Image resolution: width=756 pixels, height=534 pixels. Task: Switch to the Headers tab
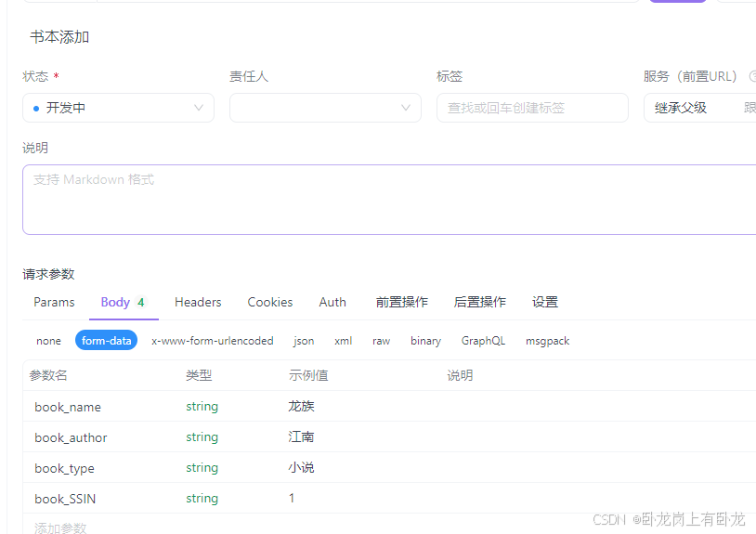[x=198, y=302]
